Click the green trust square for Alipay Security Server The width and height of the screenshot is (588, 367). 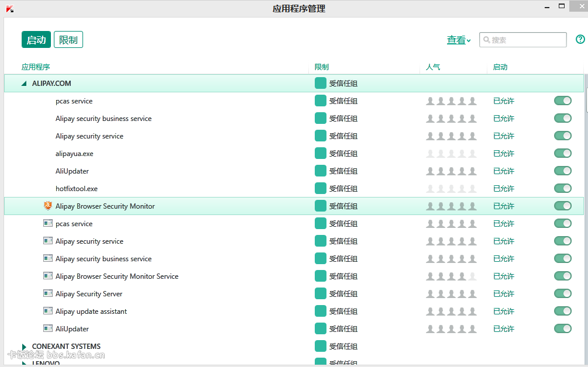[x=320, y=293]
